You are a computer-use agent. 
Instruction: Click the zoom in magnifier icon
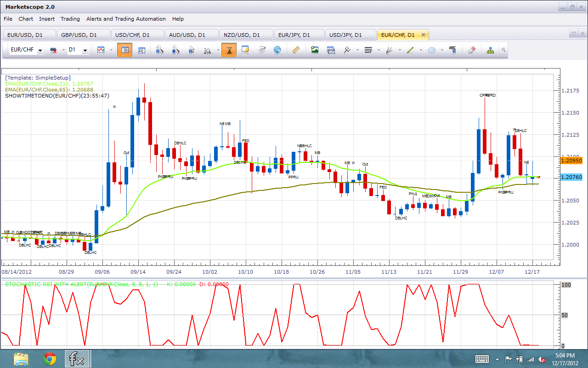click(x=159, y=50)
